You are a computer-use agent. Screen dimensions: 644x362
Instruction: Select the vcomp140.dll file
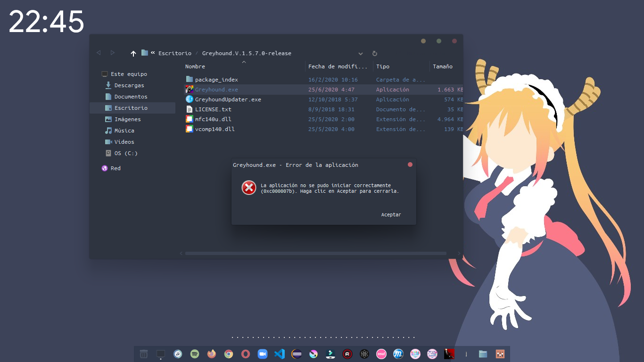[215, 129]
